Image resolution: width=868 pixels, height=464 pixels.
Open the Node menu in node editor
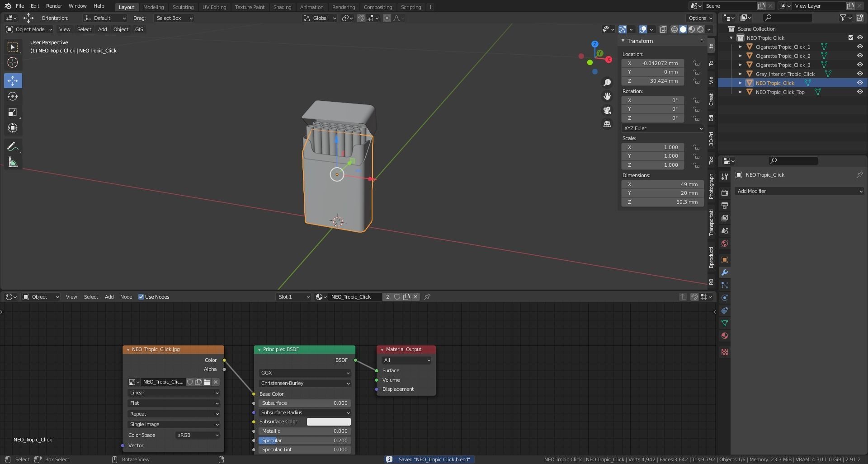(x=126, y=297)
